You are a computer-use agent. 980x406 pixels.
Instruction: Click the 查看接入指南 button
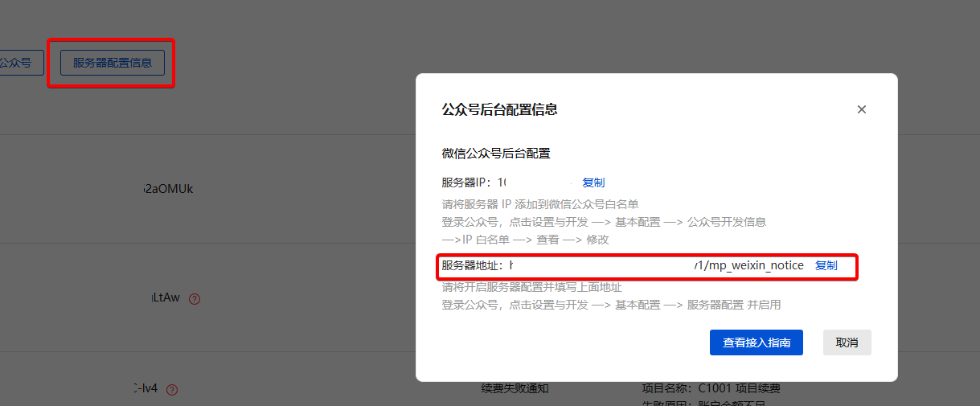tap(757, 342)
